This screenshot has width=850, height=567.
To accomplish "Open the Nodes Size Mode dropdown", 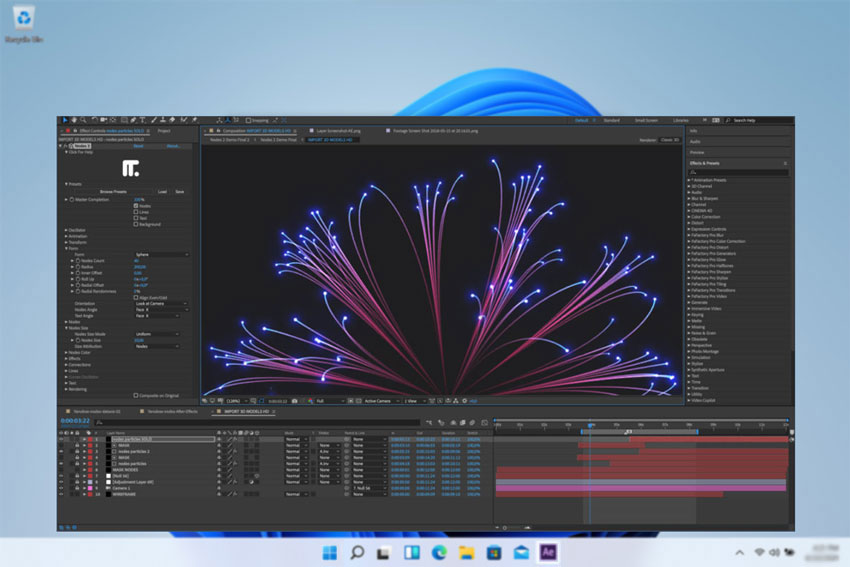I will [157, 334].
